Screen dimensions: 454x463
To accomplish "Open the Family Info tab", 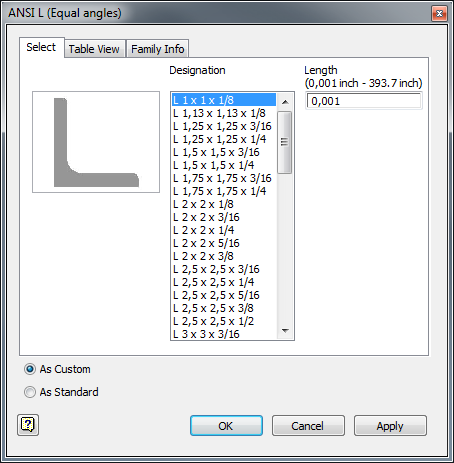I will pos(158,49).
